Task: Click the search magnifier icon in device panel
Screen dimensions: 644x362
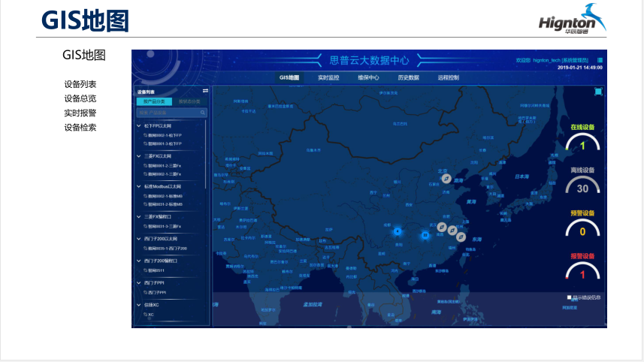Action: 202,113
